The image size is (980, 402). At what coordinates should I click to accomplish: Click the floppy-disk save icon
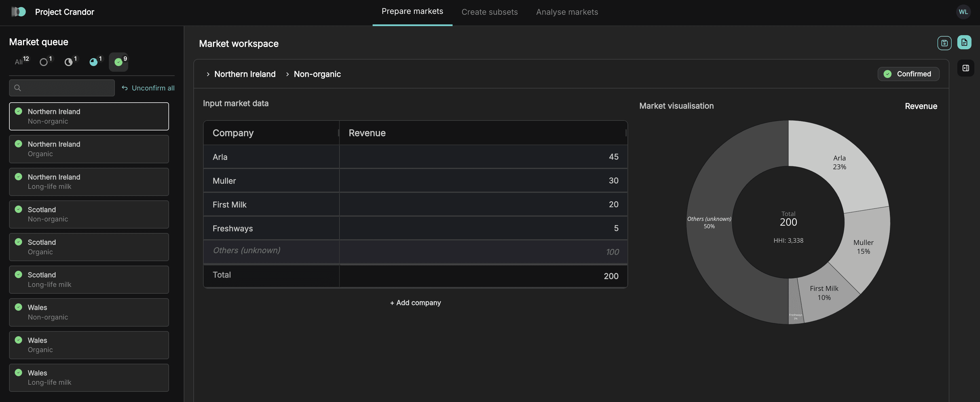[944, 43]
